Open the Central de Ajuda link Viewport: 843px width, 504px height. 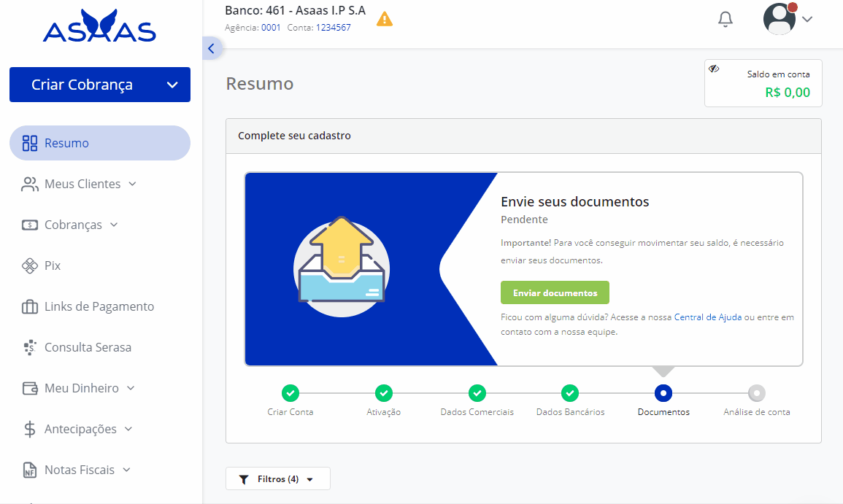tap(707, 317)
